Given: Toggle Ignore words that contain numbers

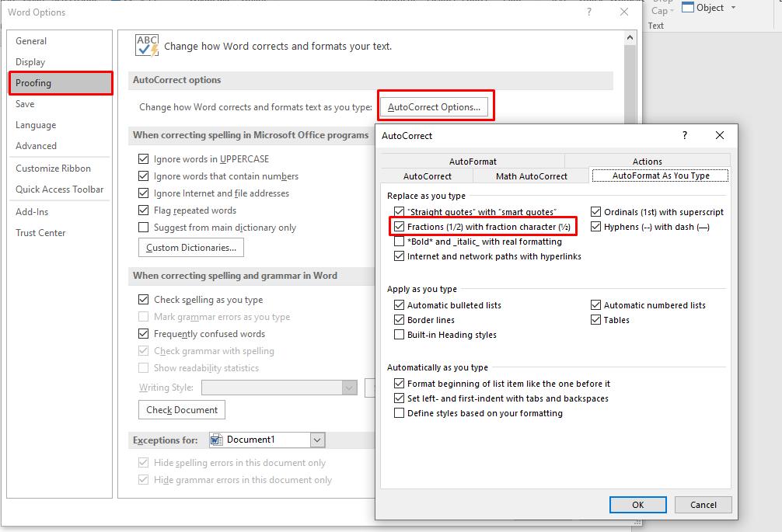Looking at the screenshot, I should click(x=144, y=176).
